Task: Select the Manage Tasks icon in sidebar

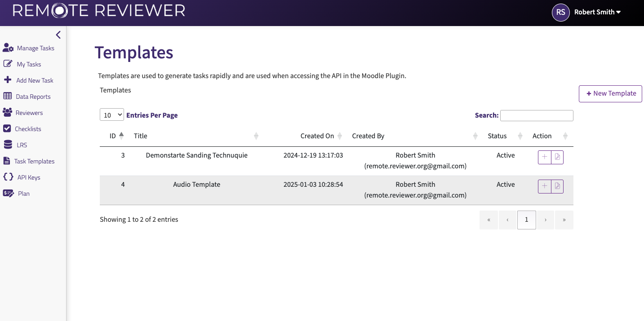Action: tap(8, 47)
